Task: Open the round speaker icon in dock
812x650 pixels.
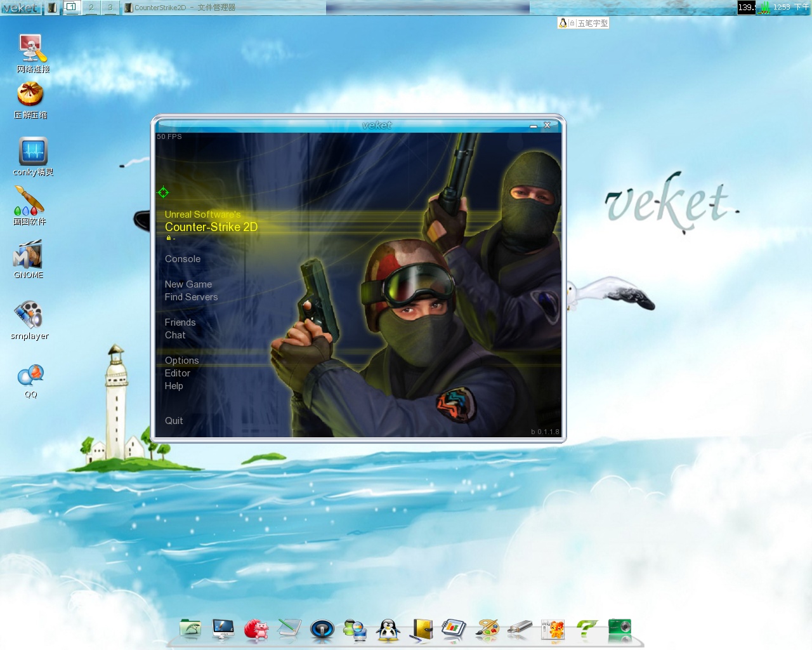Action: pyautogui.click(x=322, y=630)
